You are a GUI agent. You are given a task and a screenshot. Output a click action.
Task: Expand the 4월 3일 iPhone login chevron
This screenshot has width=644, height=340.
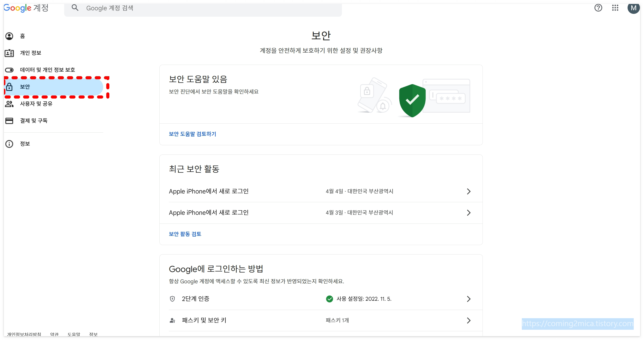468,213
